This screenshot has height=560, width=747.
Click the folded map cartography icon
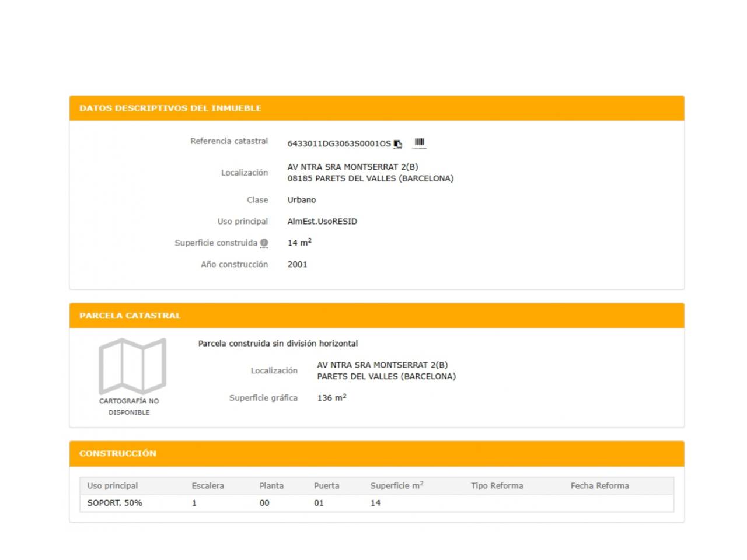(x=132, y=366)
